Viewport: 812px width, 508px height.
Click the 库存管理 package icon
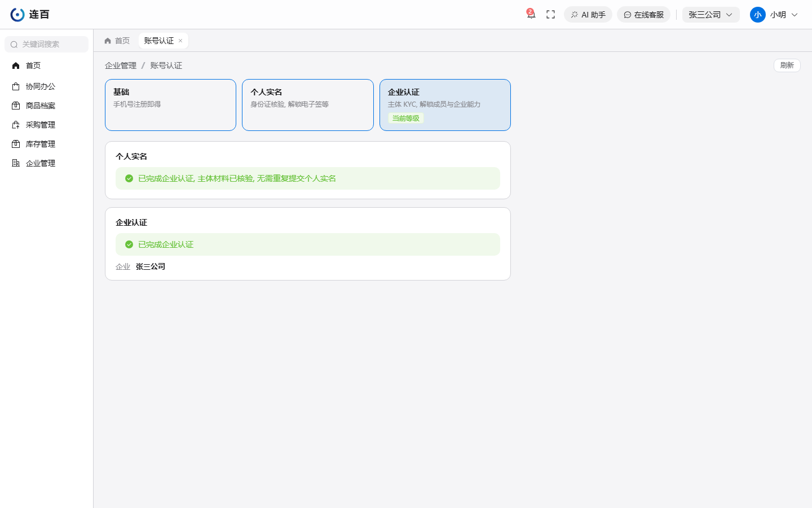[x=16, y=144]
